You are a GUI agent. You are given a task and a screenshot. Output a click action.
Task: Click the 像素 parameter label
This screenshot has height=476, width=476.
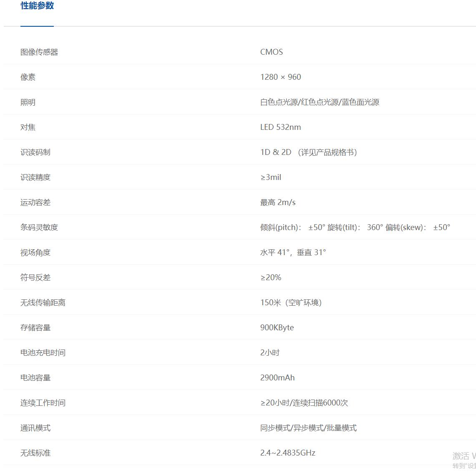coord(28,77)
